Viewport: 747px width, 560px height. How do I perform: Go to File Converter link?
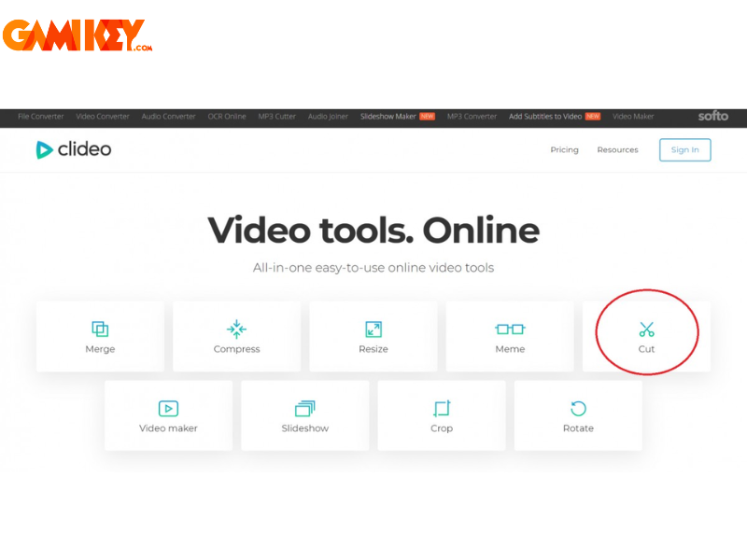coord(40,117)
